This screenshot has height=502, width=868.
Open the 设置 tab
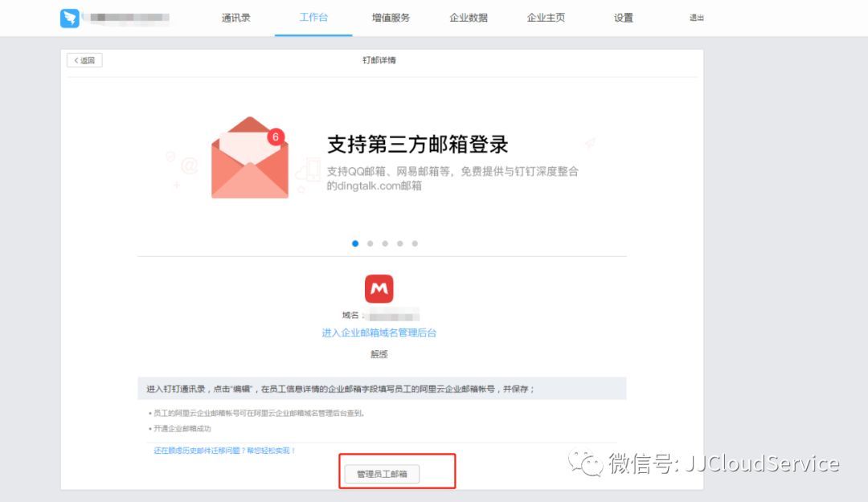(x=624, y=18)
